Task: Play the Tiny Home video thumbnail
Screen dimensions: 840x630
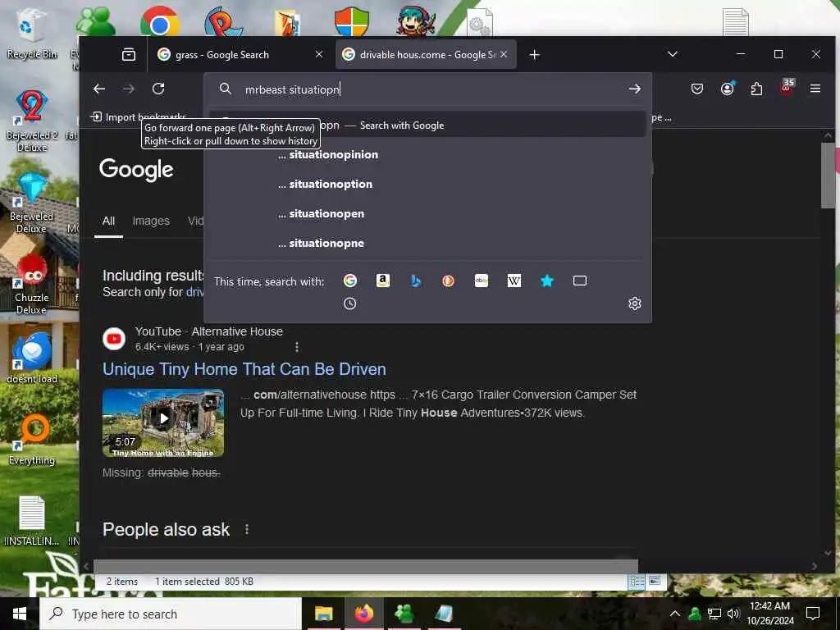Action: (163, 422)
